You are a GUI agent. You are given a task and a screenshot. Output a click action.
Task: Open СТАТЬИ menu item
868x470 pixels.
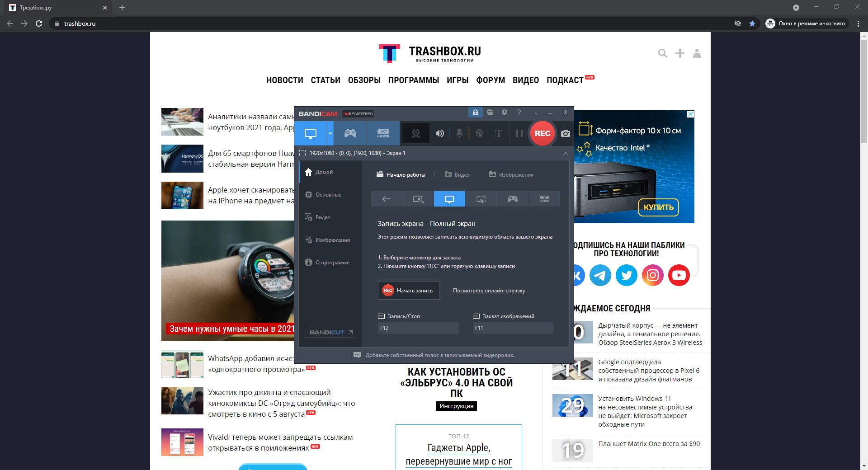click(325, 80)
